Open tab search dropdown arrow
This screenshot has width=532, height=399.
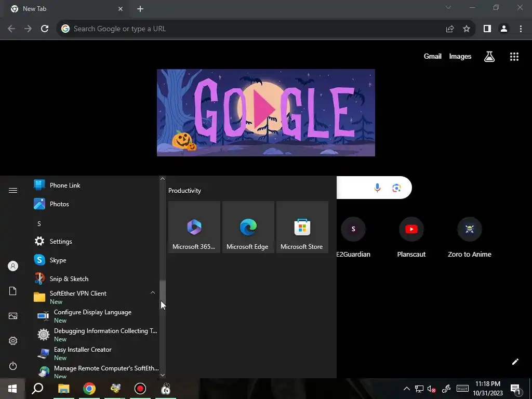pos(448,7)
